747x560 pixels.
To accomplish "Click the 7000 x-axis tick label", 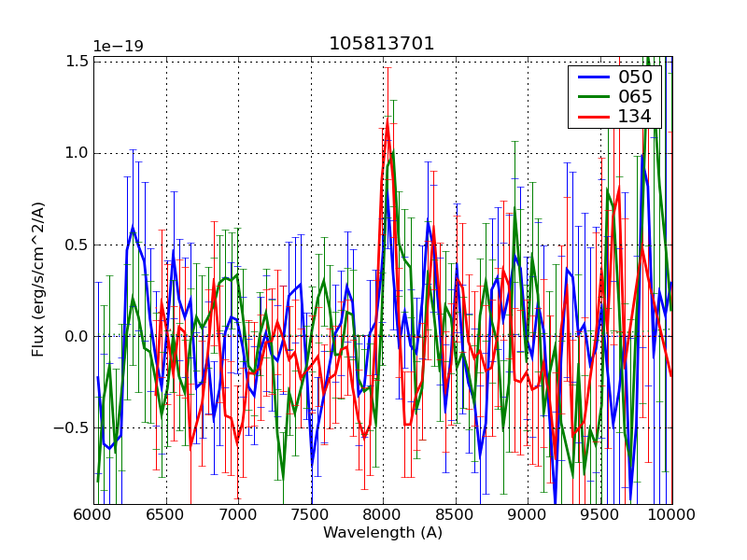I will pos(238,514).
